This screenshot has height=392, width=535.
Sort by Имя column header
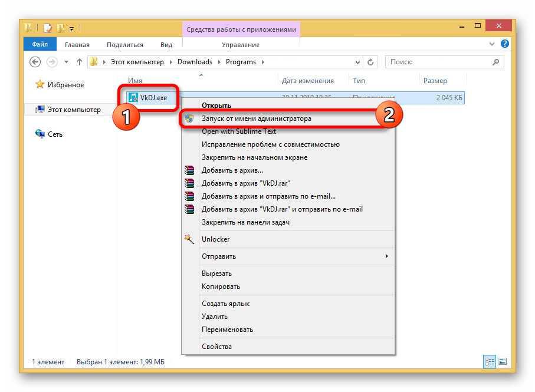134,81
